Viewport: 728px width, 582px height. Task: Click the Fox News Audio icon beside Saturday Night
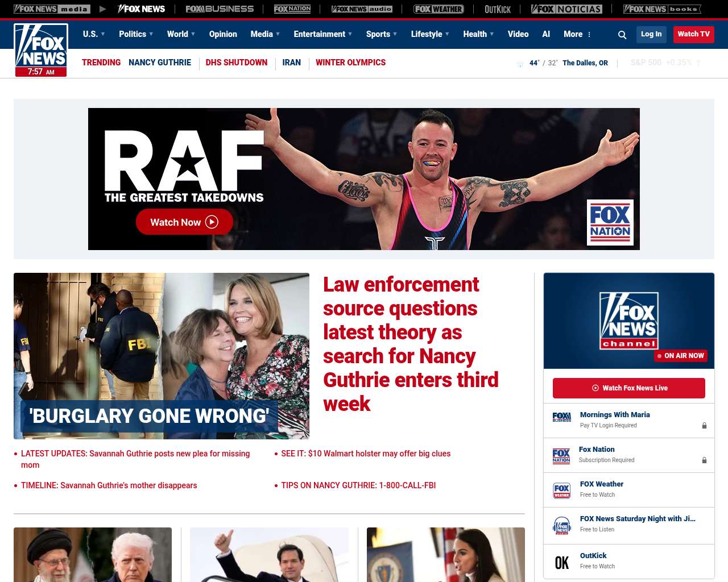pos(561,526)
